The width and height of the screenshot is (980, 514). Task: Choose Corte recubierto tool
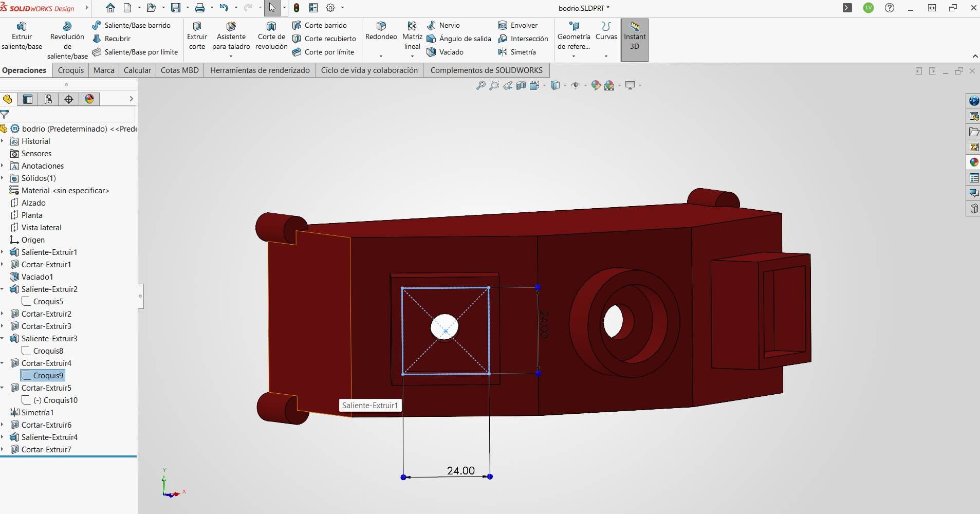point(324,39)
